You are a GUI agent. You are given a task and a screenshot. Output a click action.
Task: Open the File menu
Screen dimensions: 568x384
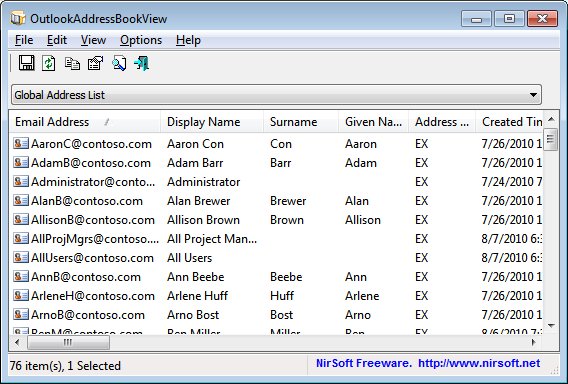(24, 40)
